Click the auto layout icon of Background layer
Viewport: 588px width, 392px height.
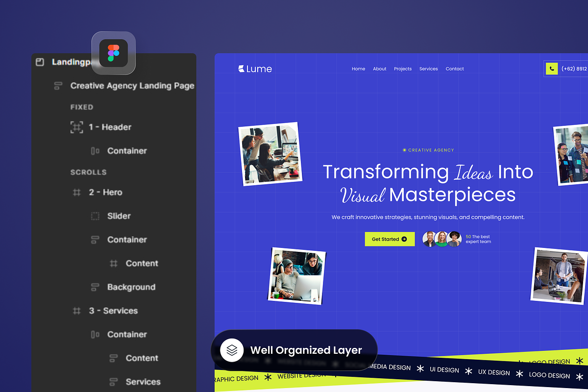click(x=95, y=287)
